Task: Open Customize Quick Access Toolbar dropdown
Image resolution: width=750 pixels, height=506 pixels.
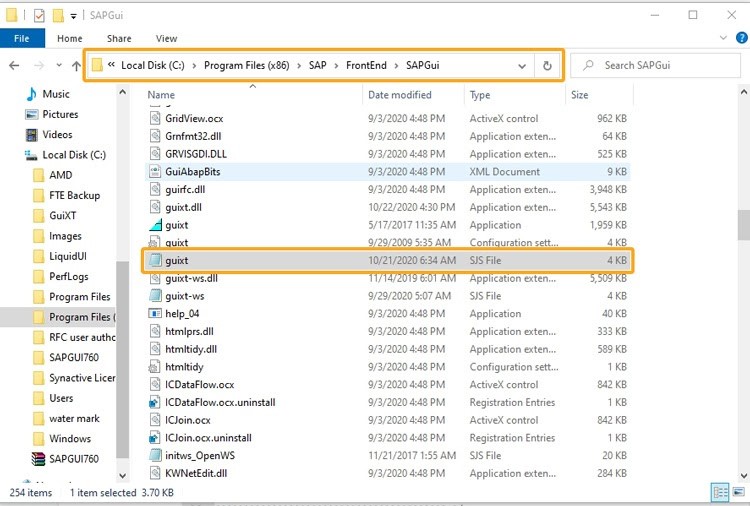Action: (73, 16)
